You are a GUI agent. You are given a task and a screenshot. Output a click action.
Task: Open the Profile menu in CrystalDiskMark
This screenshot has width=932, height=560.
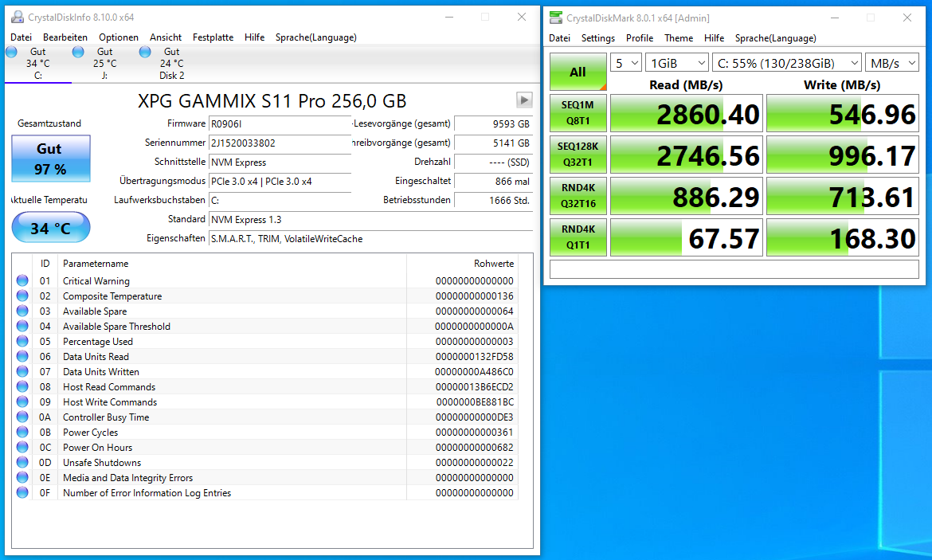click(x=640, y=38)
